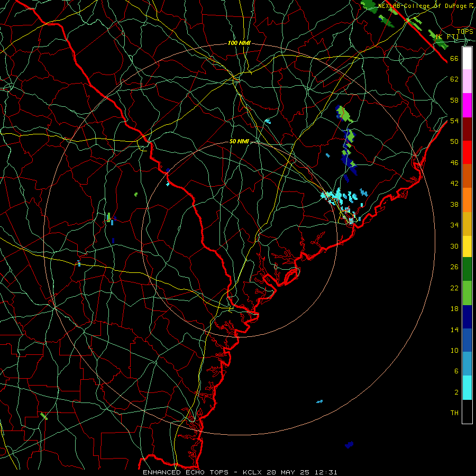Click the gold legend swatch
Image resolution: width=476 pixels, height=476 pixels.
coord(467,224)
